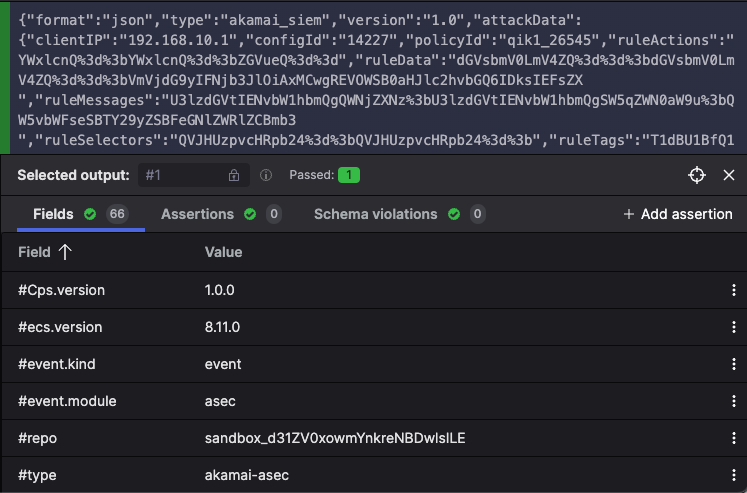The width and height of the screenshot is (747, 493).
Task: Open options menu for #type row
Action: [731, 475]
